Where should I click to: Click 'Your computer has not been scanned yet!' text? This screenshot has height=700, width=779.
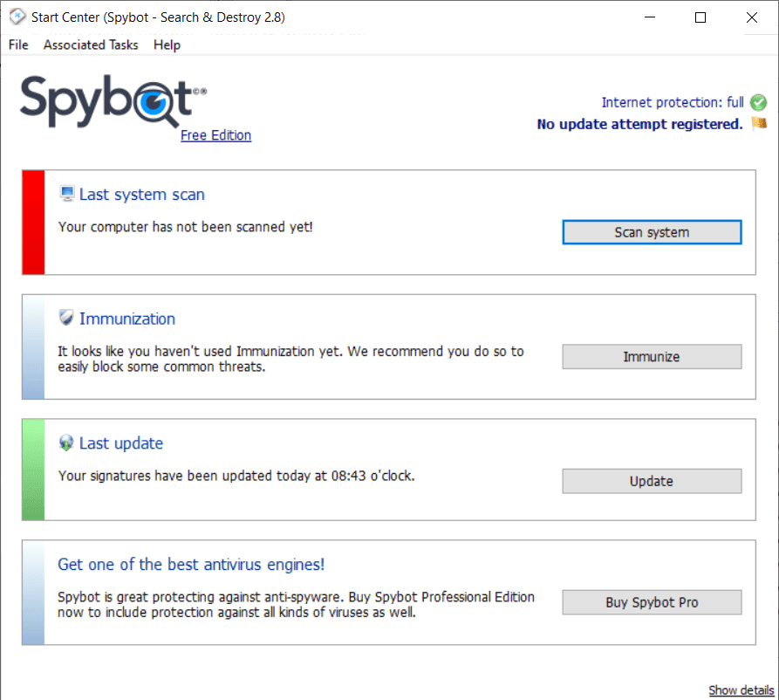(185, 227)
